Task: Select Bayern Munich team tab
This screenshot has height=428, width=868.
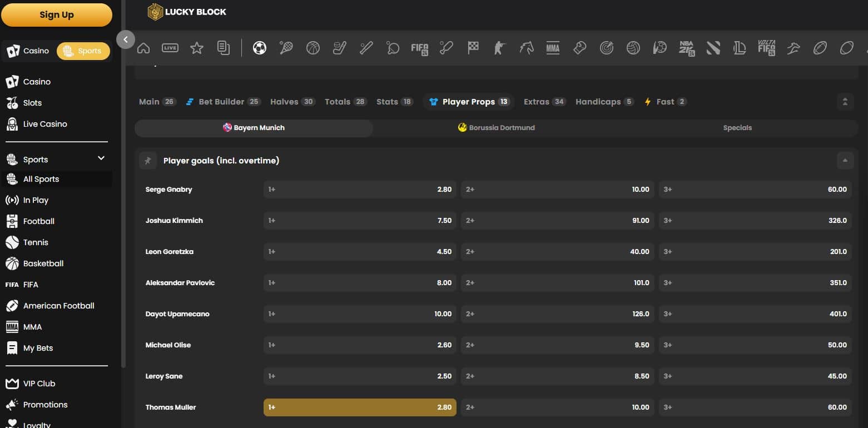Action: point(254,128)
